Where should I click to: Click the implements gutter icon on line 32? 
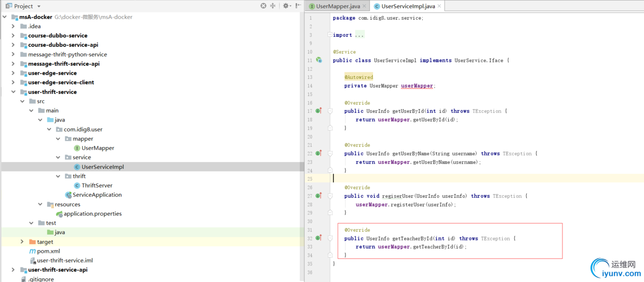[x=319, y=238]
